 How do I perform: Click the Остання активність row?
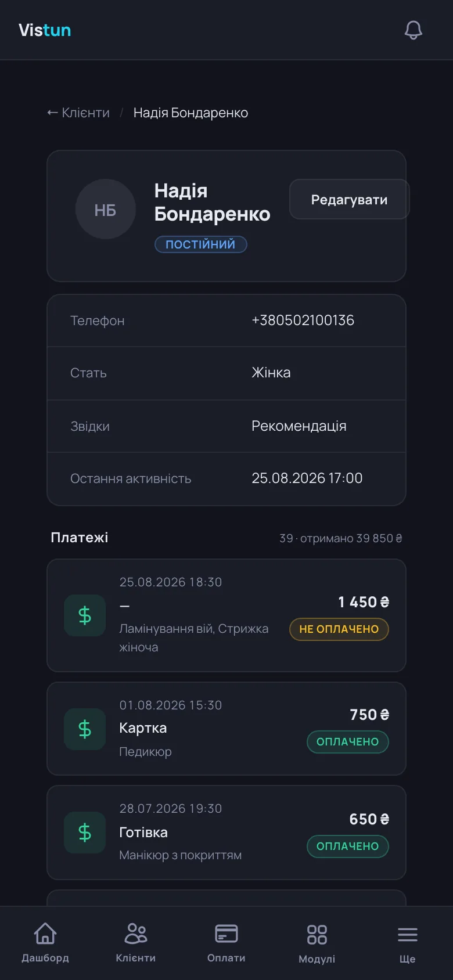tap(227, 478)
